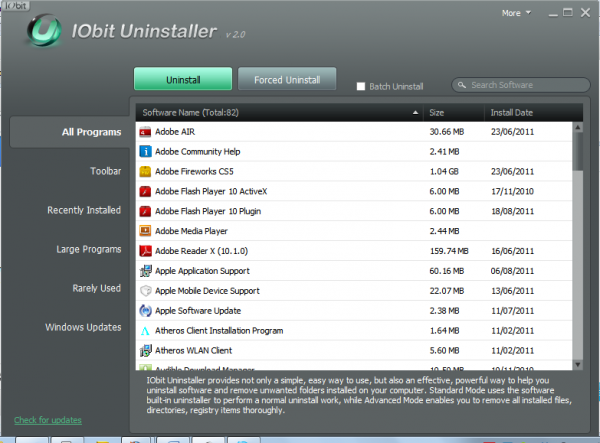Select Adobe Flash Player 10 ActiveX entry

211,191
